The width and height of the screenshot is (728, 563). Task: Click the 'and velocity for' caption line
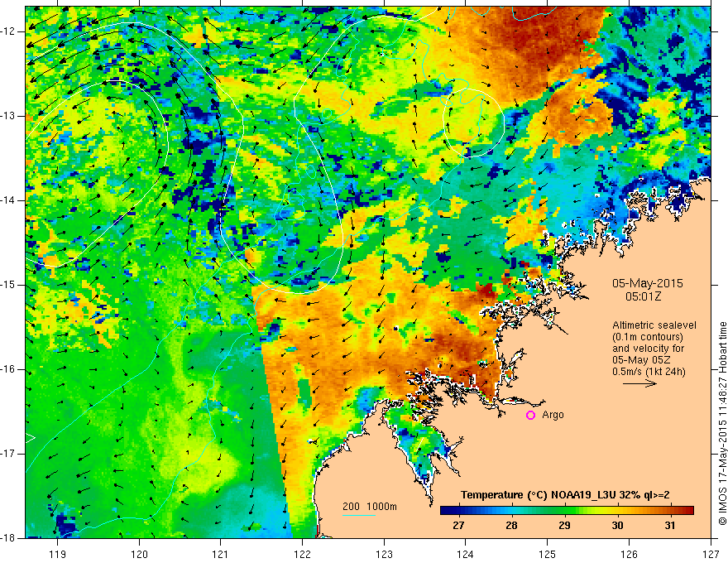tap(648, 349)
